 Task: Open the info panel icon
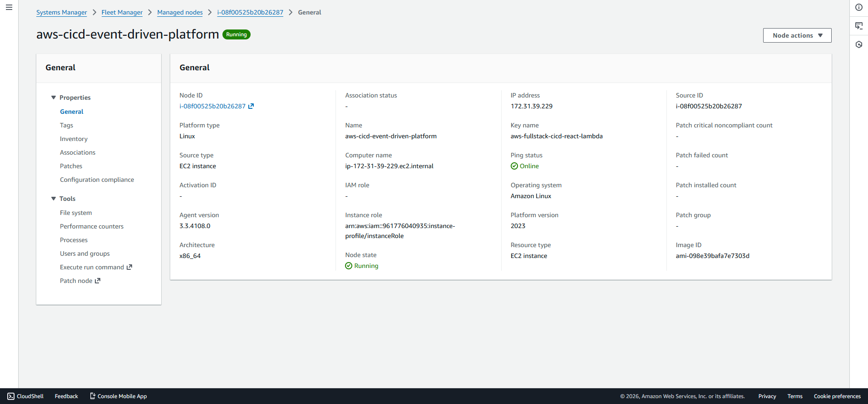pyautogui.click(x=859, y=7)
